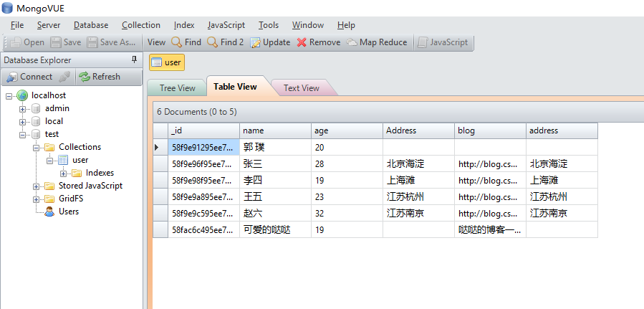Expand the Stored JavaScript node

[x=36, y=186]
